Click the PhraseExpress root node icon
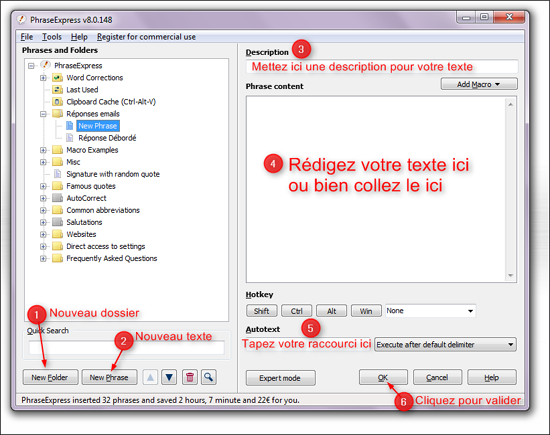The image size is (550, 435). (45, 65)
